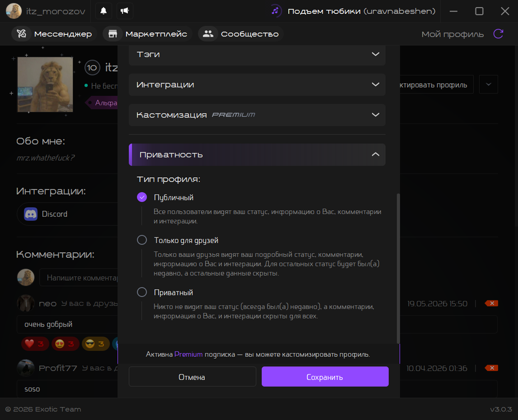Click the edit profile button
The width and height of the screenshot is (518, 420).
click(x=436, y=84)
